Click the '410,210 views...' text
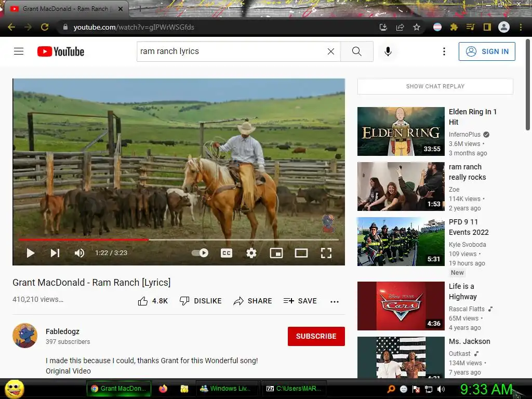This screenshot has width=532, height=399. pos(38,299)
